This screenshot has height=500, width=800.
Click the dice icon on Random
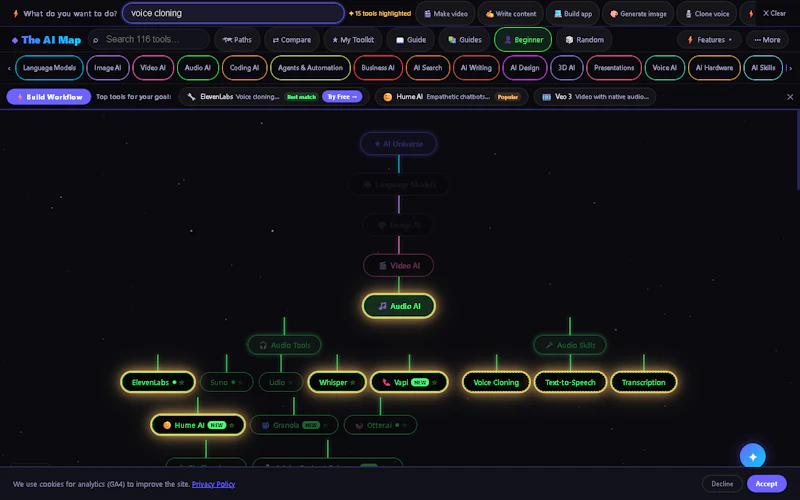569,40
